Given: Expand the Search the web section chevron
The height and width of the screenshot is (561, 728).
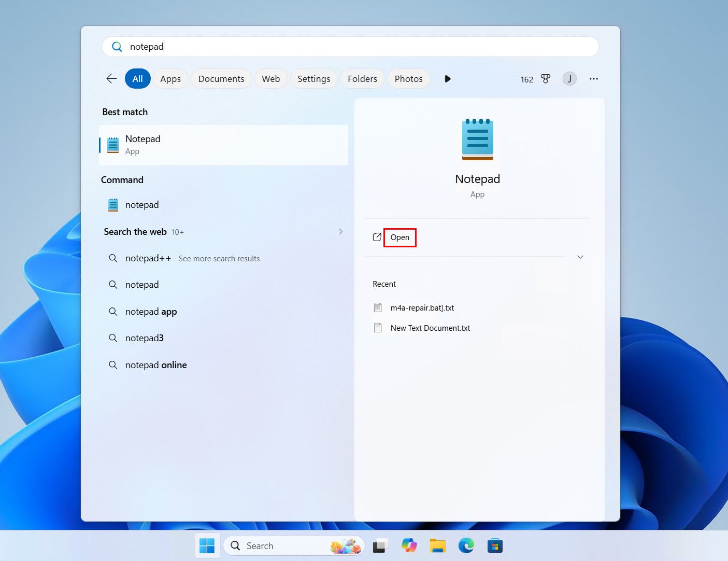Looking at the screenshot, I should (x=340, y=232).
